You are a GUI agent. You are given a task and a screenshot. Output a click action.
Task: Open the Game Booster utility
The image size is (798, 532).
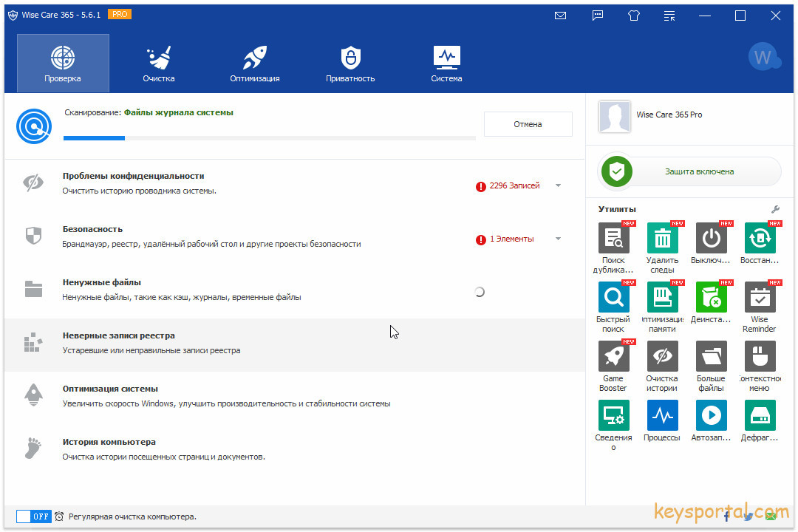coord(613,356)
